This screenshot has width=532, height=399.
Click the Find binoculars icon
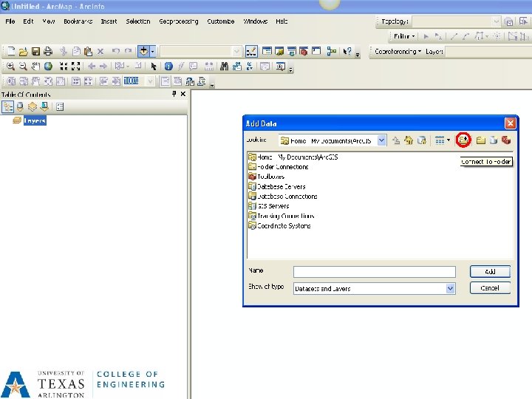coord(224,66)
